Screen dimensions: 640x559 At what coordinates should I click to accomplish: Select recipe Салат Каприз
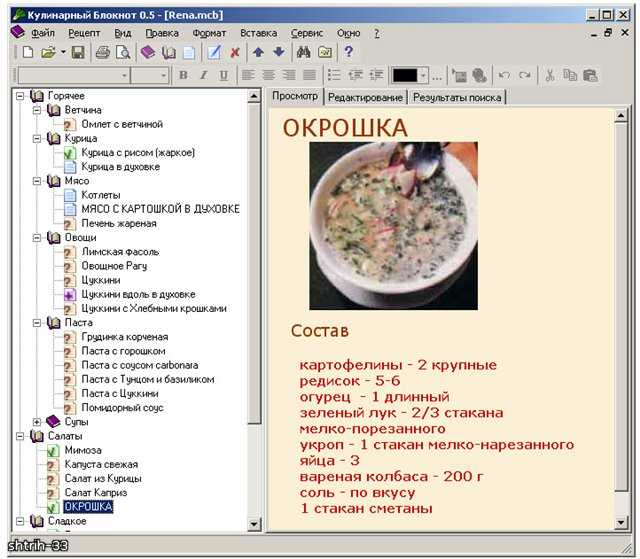[96, 492]
